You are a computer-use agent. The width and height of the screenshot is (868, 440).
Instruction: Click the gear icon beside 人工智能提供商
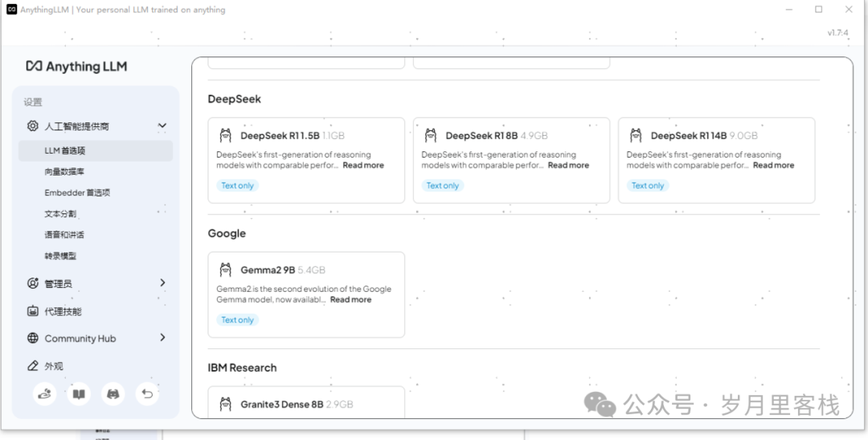pyautogui.click(x=33, y=125)
